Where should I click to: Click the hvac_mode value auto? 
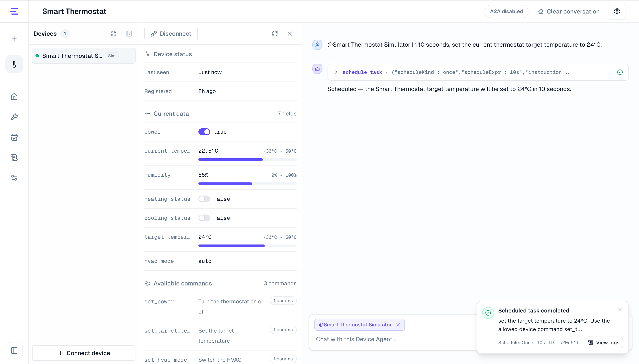(205, 261)
